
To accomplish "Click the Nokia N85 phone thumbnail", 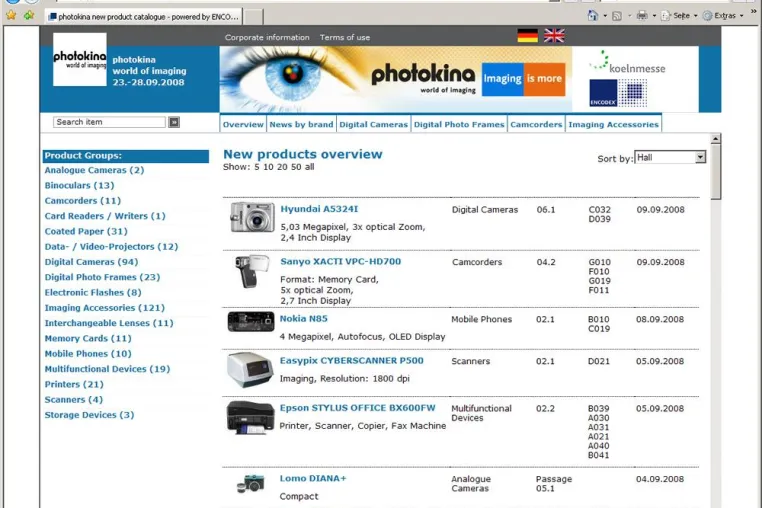I will click(251, 322).
